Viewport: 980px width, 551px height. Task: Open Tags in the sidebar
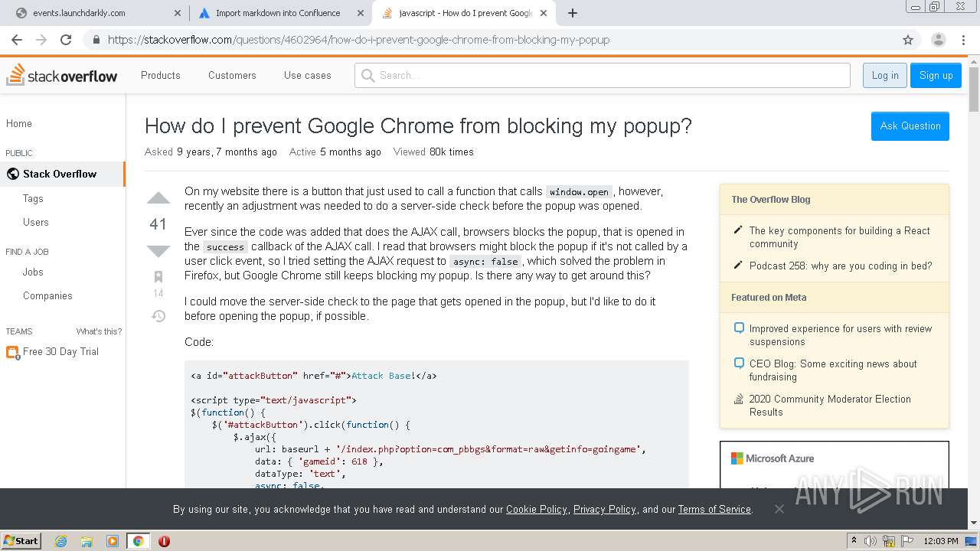click(x=33, y=198)
